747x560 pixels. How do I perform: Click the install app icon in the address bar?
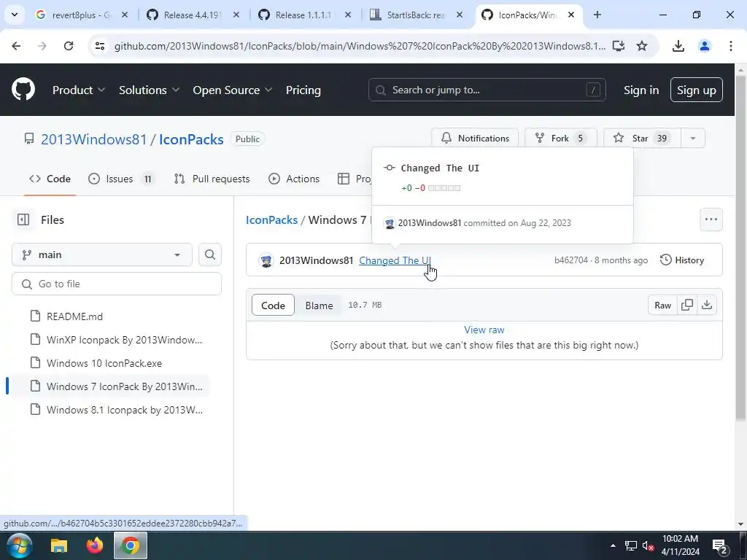[619, 46]
